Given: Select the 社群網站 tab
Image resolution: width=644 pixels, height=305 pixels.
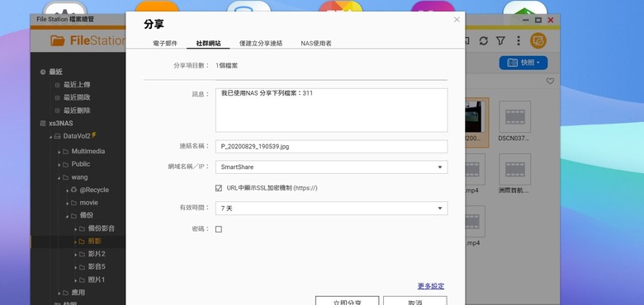Looking at the screenshot, I should pyautogui.click(x=208, y=43).
